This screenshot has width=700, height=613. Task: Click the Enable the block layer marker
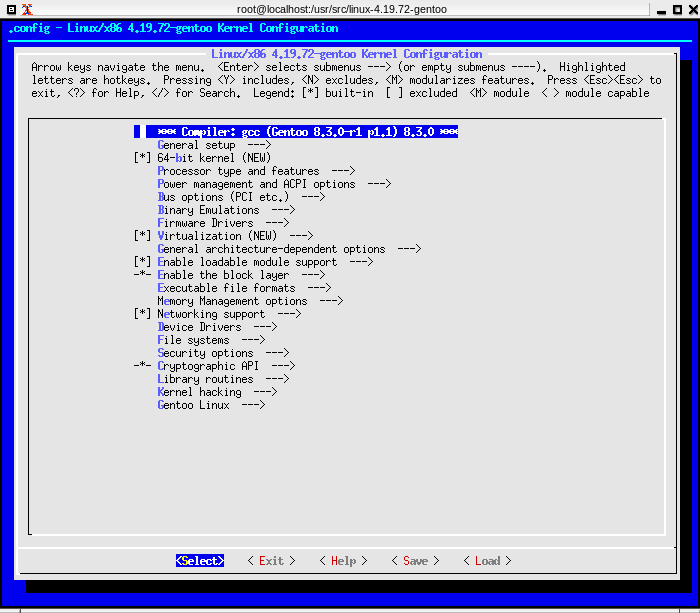(142, 275)
